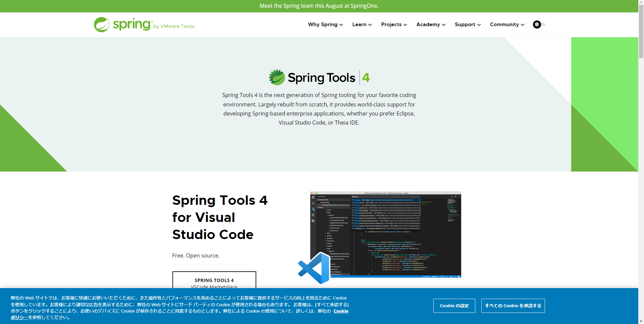The image size is (644, 324).
Task: Expand the Community menu chevron
Action: [523, 25]
